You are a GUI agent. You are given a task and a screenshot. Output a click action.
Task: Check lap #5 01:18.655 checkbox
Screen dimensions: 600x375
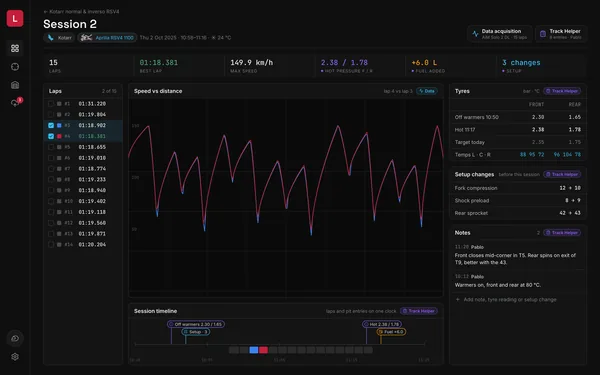[x=51, y=147]
